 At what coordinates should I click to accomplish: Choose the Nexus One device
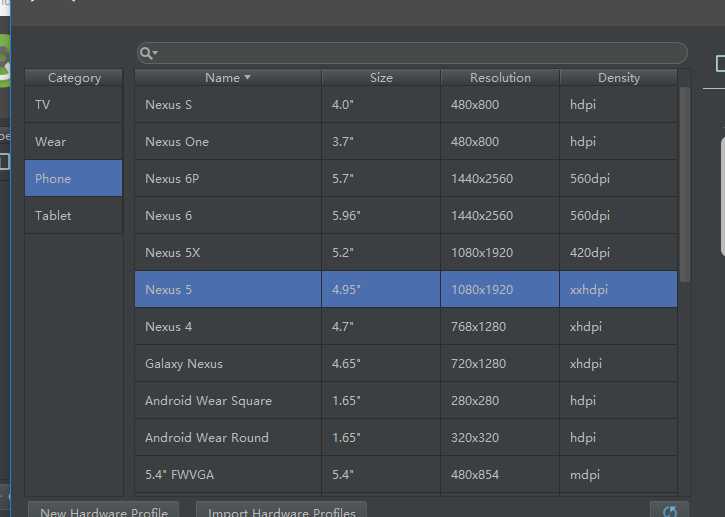[406, 142]
